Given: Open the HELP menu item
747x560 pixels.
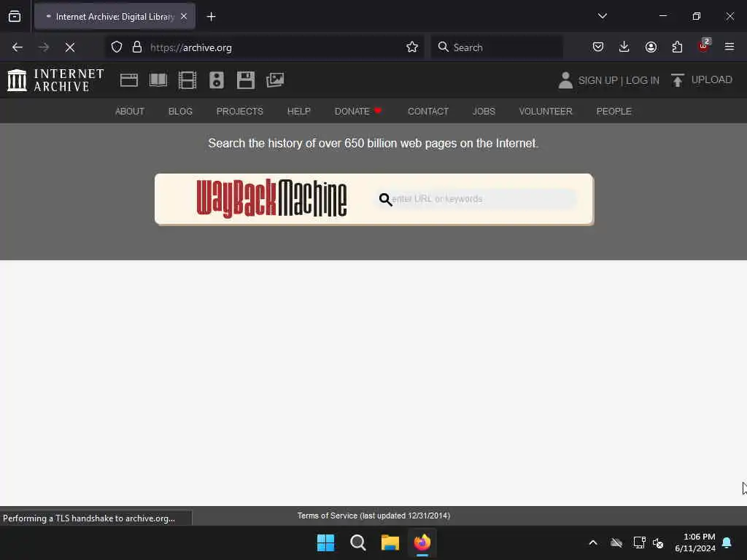Looking at the screenshot, I should pos(298,112).
